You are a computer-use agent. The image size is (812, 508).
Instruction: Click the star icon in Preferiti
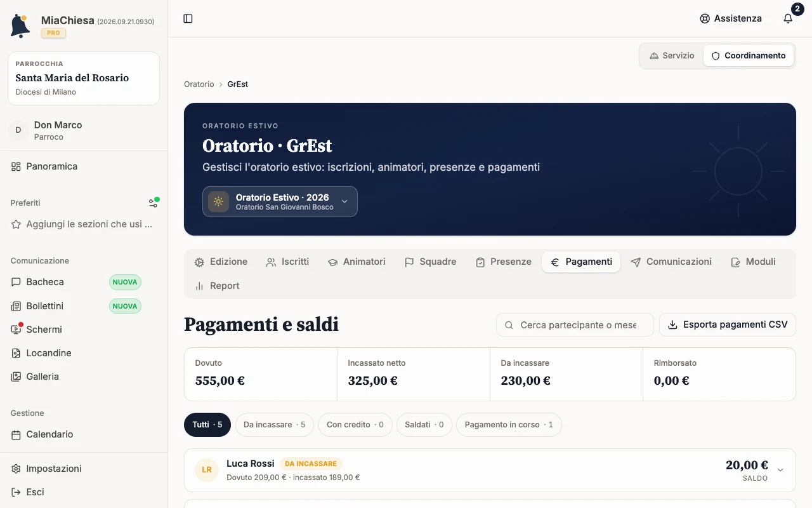16,224
